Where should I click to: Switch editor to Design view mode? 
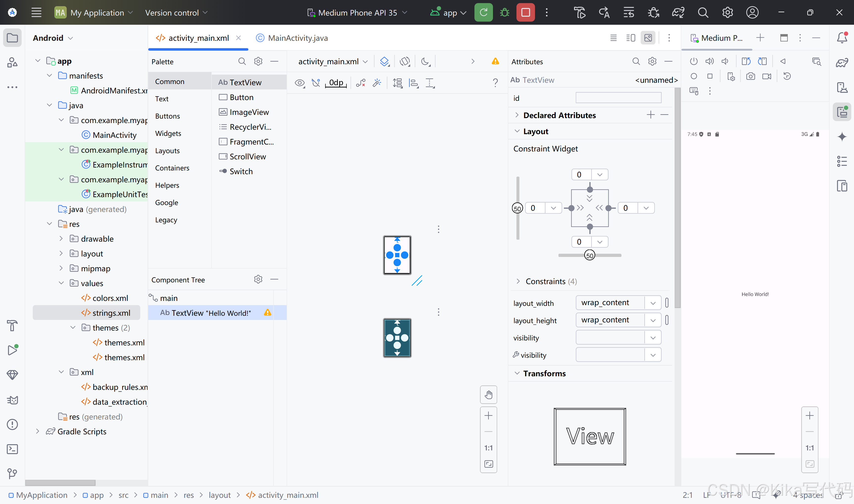(648, 38)
